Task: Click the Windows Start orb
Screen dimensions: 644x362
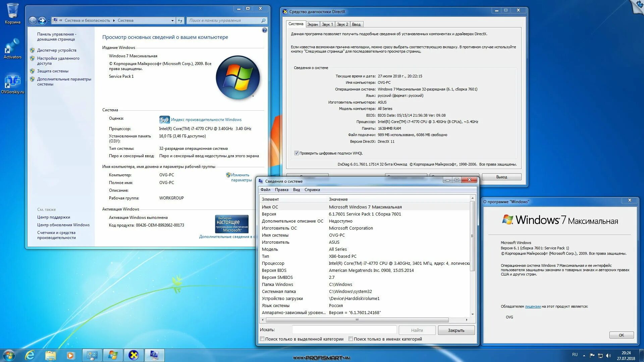Action: point(9,355)
